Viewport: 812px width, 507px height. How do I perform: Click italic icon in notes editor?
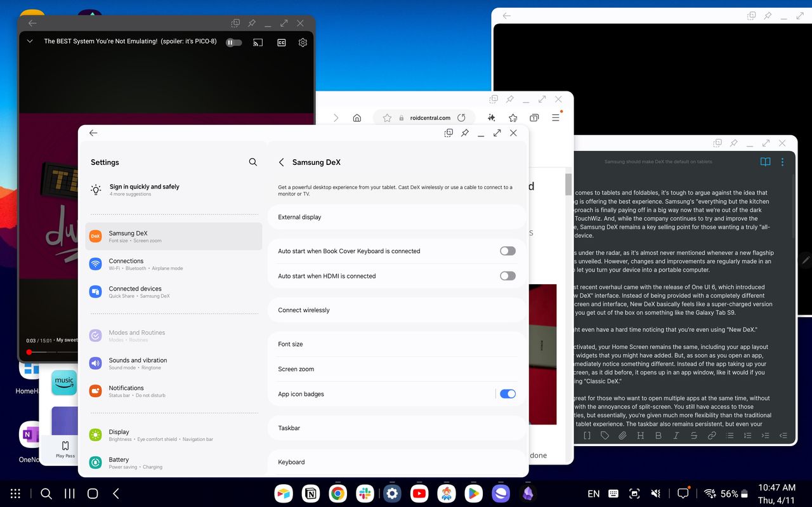(x=676, y=435)
